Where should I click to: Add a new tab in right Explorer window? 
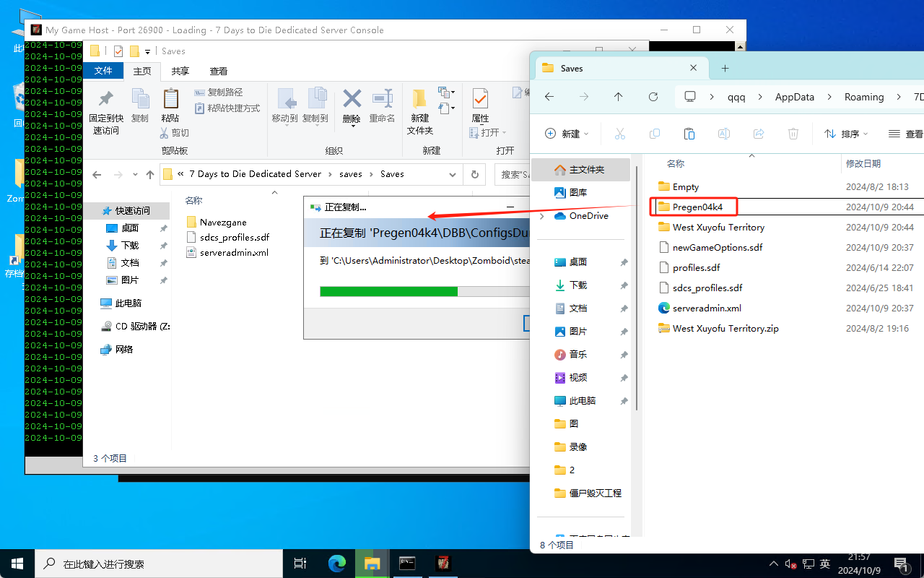[x=725, y=68]
